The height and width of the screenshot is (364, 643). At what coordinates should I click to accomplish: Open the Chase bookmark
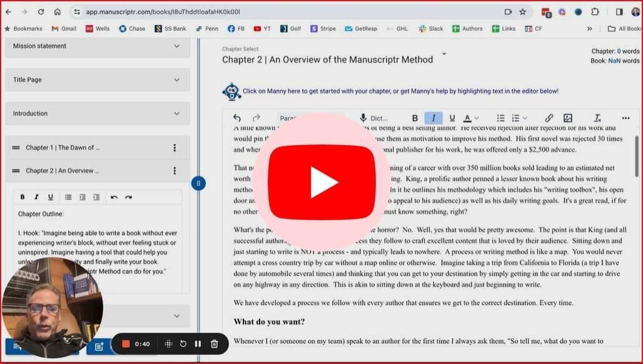point(132,29)
